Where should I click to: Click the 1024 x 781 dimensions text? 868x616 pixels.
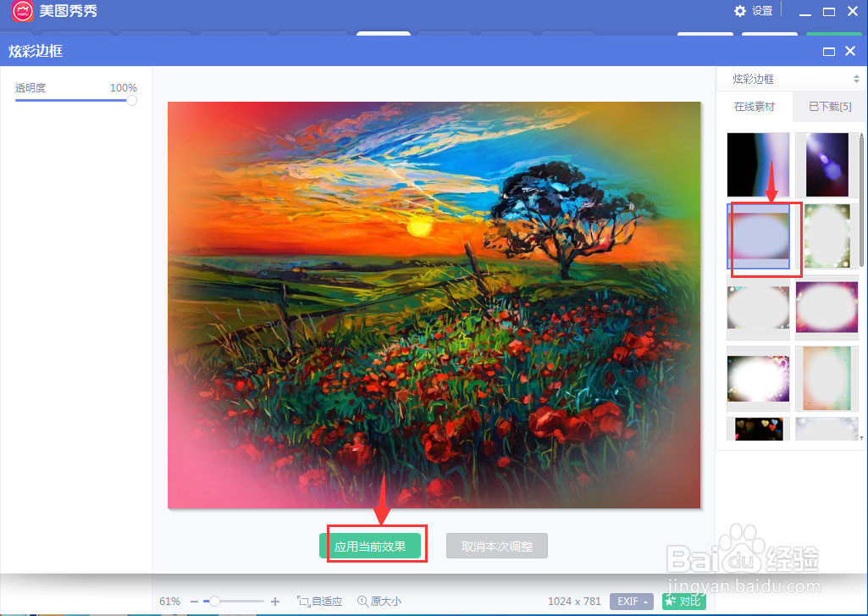coord(575,601)
